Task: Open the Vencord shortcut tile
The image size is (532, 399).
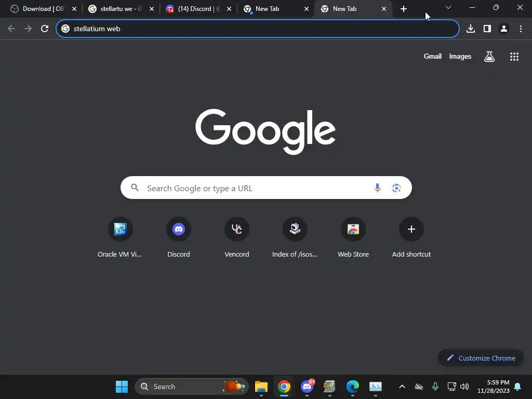Action: coord(237,237)
